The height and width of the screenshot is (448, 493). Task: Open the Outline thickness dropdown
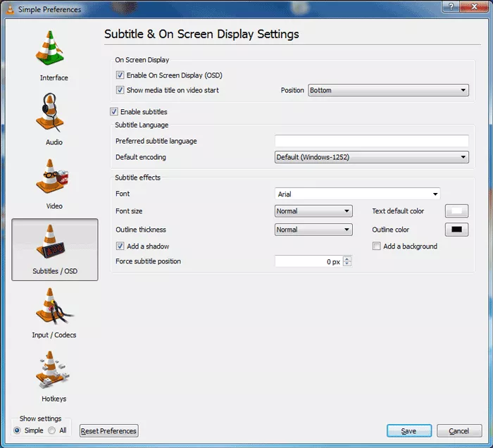tap(313, 230)
